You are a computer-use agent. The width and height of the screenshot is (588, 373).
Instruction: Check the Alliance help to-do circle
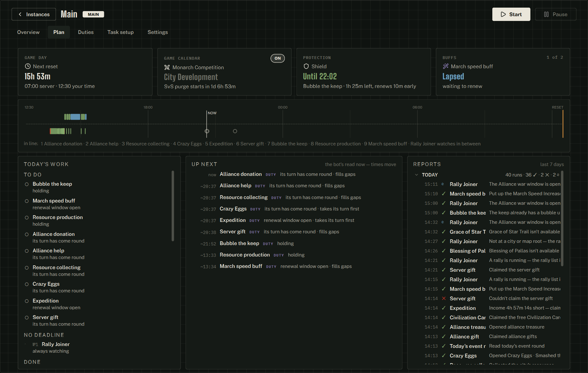27,251
